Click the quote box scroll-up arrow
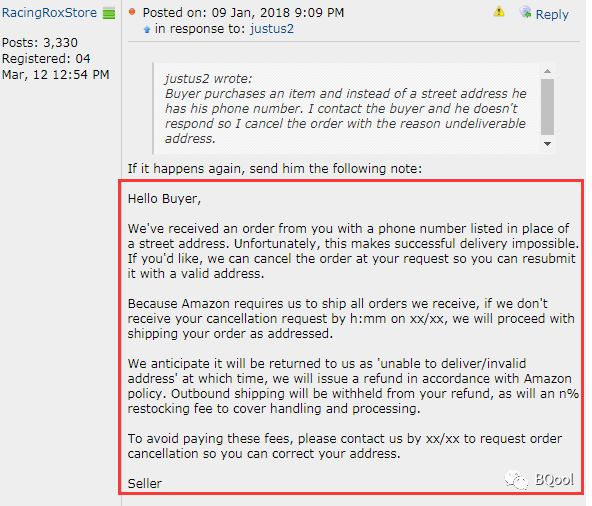The width and height of the screenshot is (592, 506). (x=547, y=71)
